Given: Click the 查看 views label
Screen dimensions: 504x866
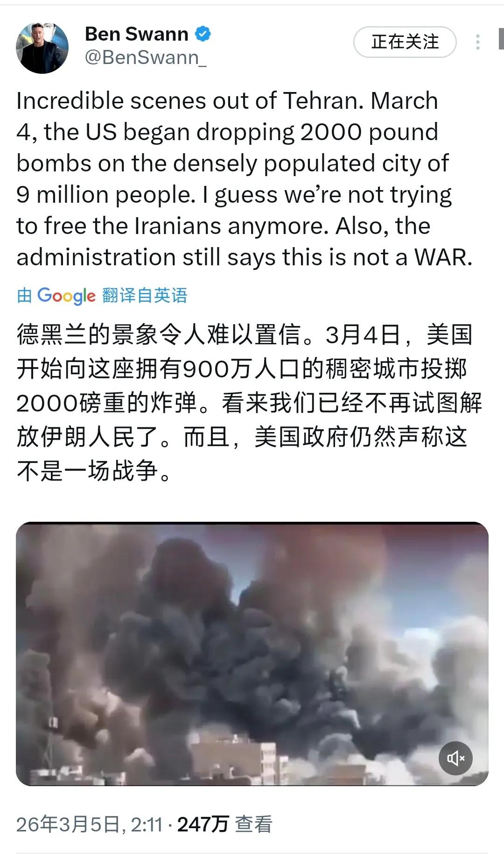Looking at the screenshot, I should click(253, 825).
